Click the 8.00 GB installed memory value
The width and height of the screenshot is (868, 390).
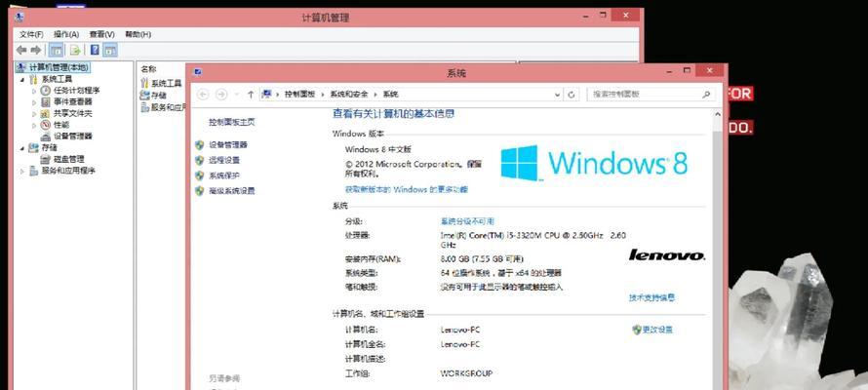coord(482,259)
